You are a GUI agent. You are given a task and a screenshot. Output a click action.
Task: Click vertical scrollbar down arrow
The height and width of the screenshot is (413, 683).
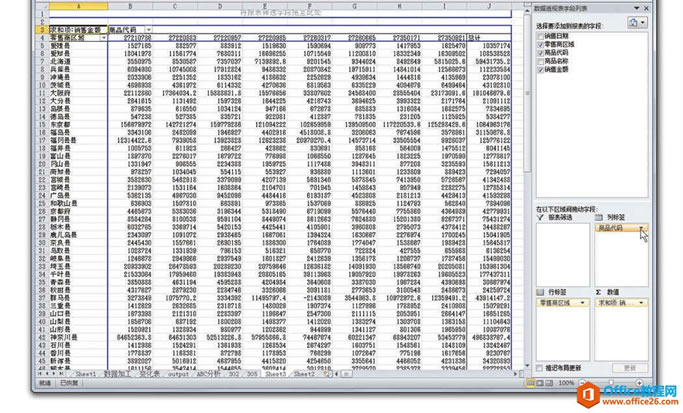click(x=527, y=366)
